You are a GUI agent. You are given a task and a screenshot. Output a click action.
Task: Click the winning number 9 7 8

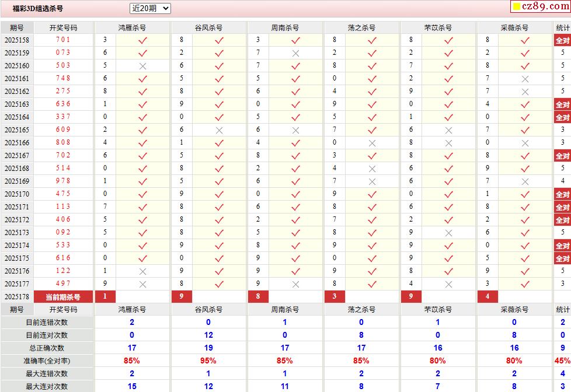(x=63, y=181)
